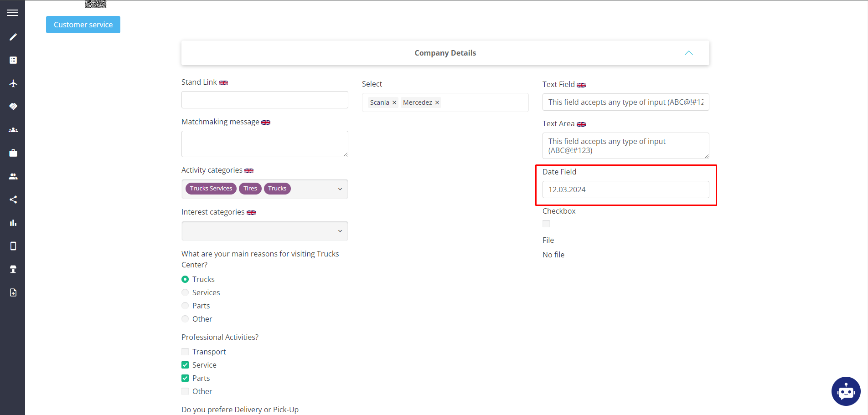
Task: Select the Parts radio button under visiting reasons
Action: pos(185,305)
